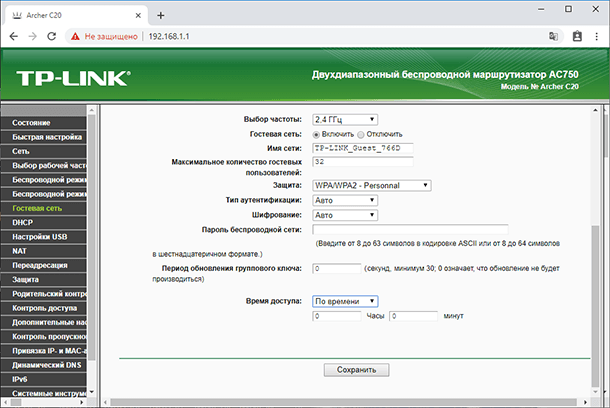The image size is (610, 408).
Task: Click the sidebar scroll down arrow
Action: point(91,392)
